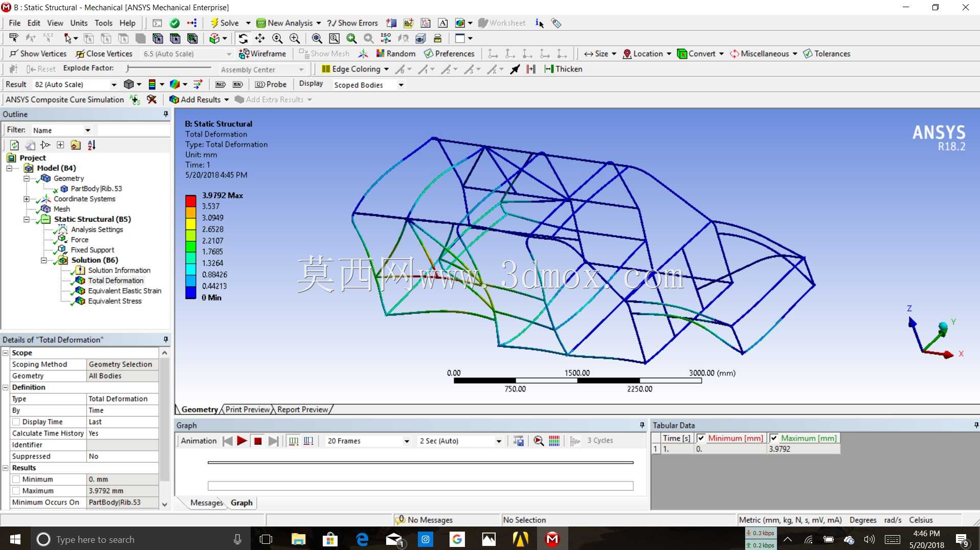Step to the next animation frame
980x550 pixels.
(x=274, y=441)
